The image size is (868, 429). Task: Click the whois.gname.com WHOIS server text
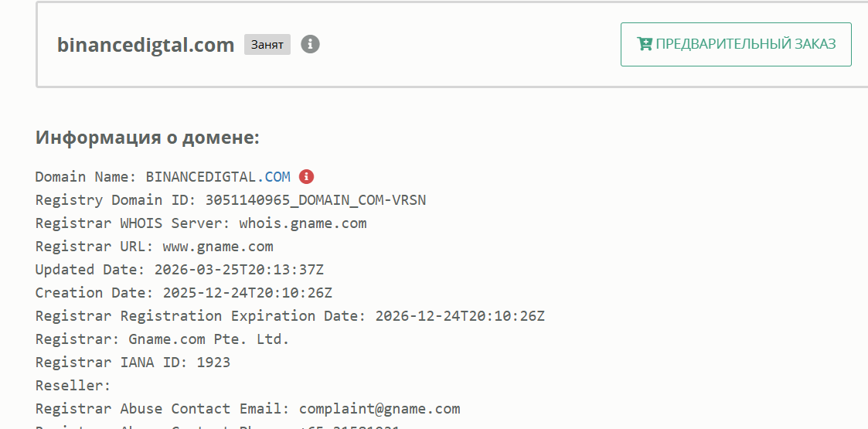tap(303, 223)
